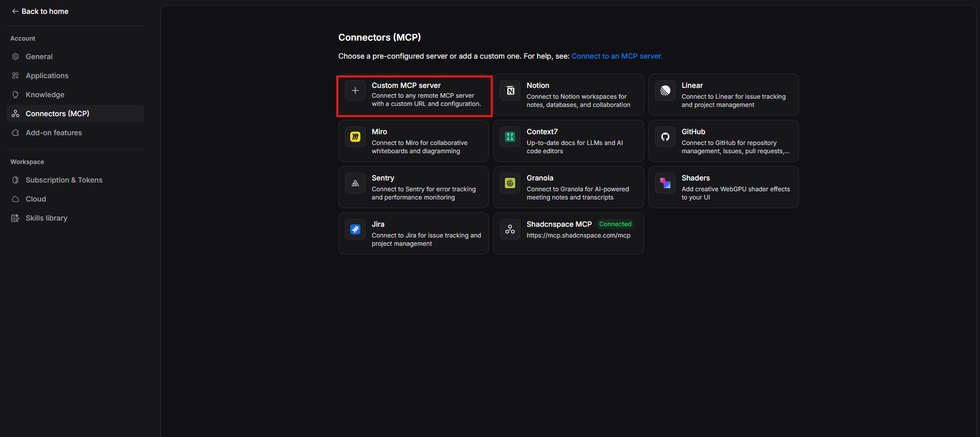Image resolution: width=980 pixels, height=437 pixels.
Task: Click the back arrow icon
Action: point(15,11)
